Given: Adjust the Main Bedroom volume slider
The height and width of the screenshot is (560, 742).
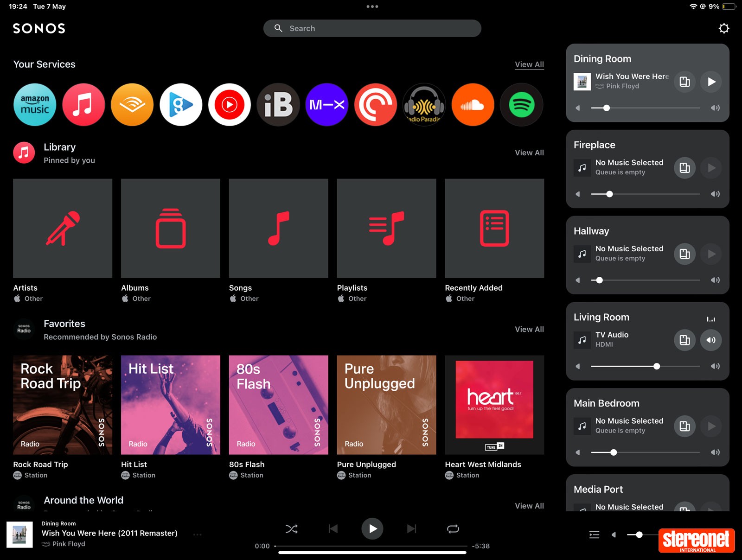Looking at the screenshot, I should pyautogui.click(x=645, y=452).
